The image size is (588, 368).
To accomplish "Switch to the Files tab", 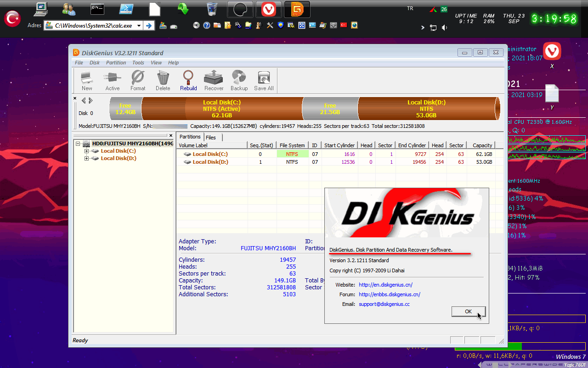I will coord(211,138).
